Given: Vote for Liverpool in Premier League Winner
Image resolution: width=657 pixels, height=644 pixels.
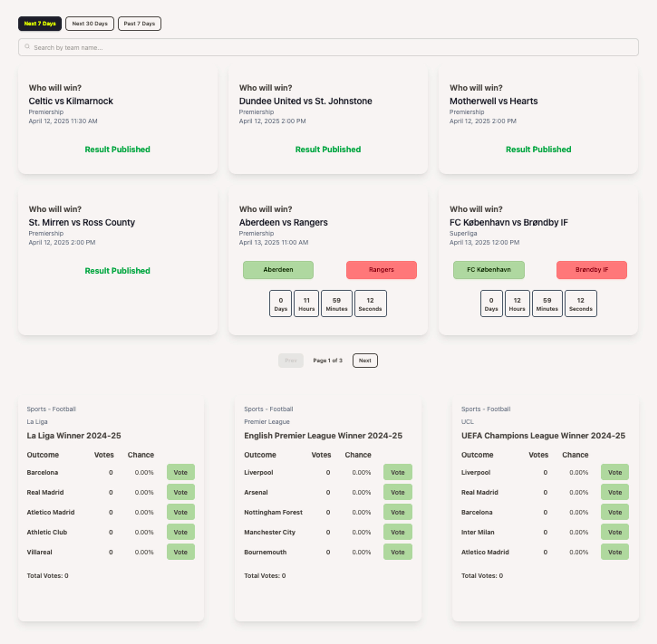Looking at the screenshot, I should [x=398, y=472].
